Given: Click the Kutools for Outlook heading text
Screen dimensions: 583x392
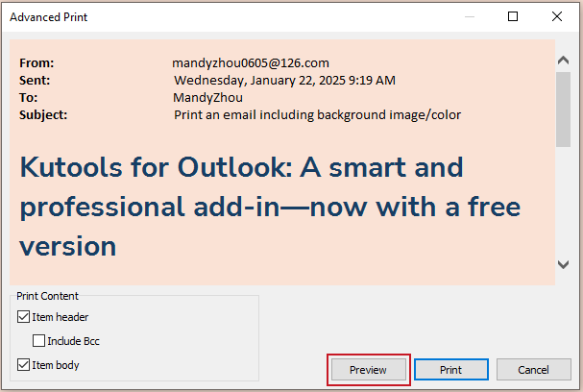Looking at the screenshot, I should coord(270,207).
